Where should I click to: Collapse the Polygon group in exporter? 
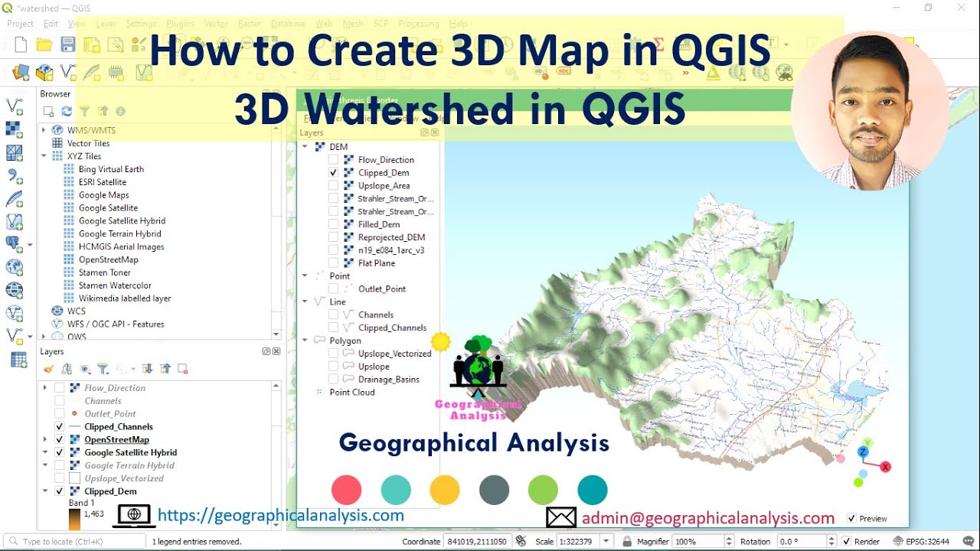[x=305, y=341]
